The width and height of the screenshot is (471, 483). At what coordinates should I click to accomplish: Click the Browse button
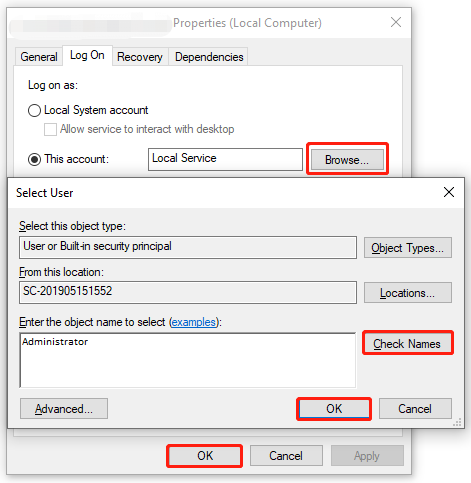point(347,160)
